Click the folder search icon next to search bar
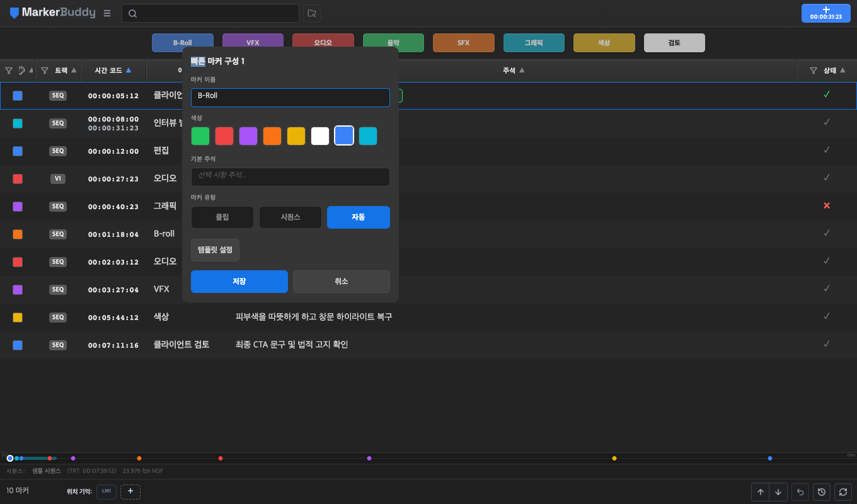 coord(311,13)
